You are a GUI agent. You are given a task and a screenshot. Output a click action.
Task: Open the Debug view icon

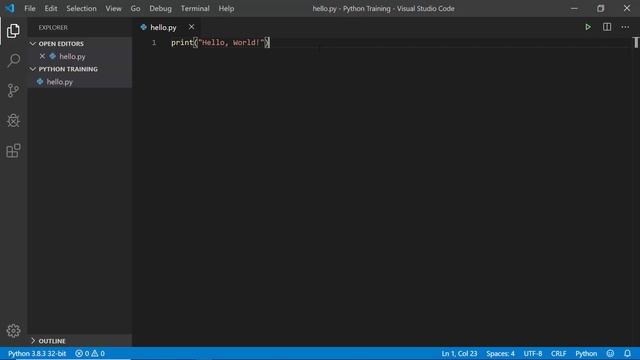13,120
